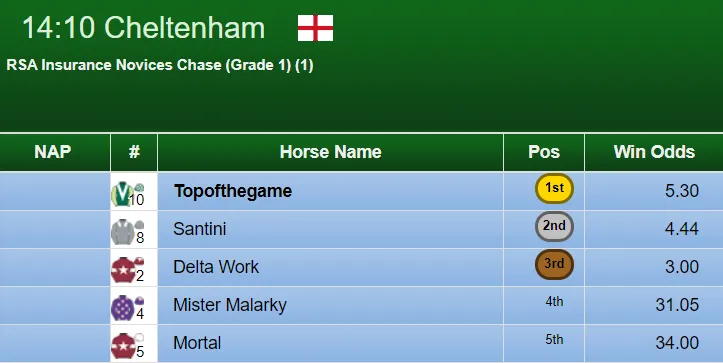This screenshot has height=363, width=723.
Task: Sort by the Horse Name column header
Action: pos(331,152)
